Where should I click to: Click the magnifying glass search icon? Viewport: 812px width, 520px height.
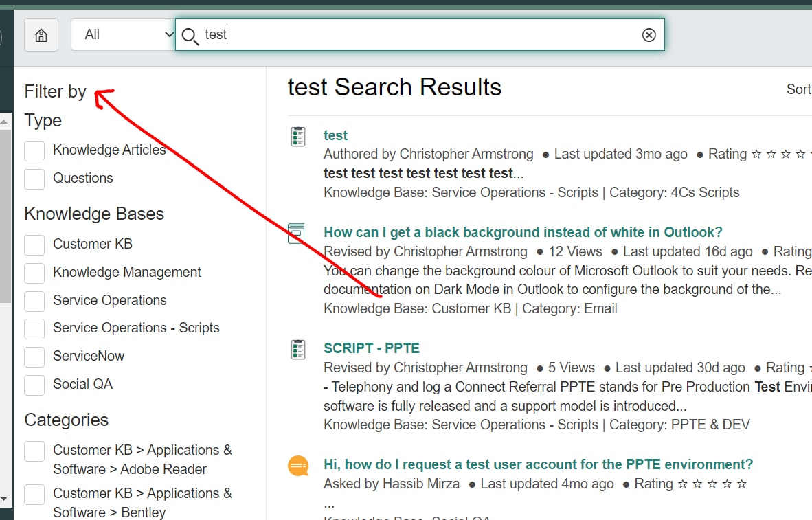pyautogui.click(x=189, y=35)
